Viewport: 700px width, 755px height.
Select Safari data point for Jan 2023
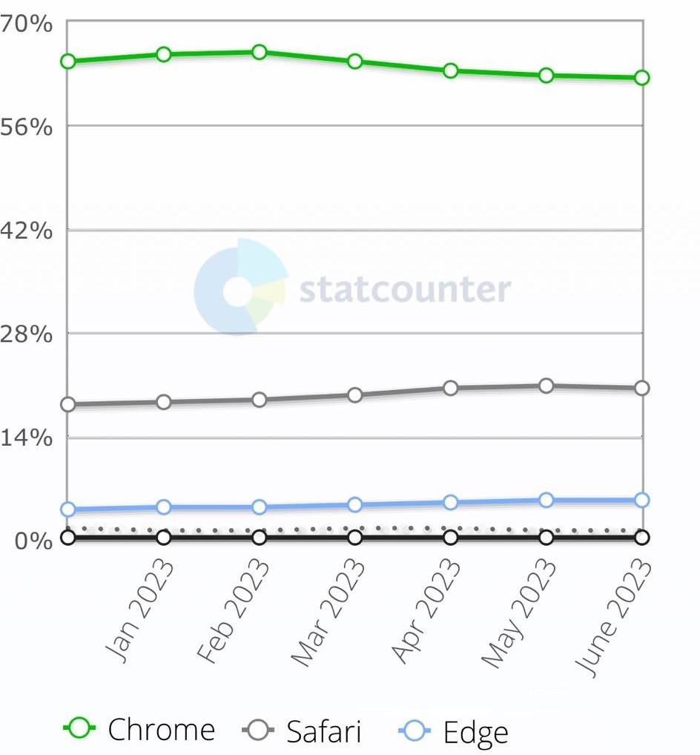(x=164, y=402)
